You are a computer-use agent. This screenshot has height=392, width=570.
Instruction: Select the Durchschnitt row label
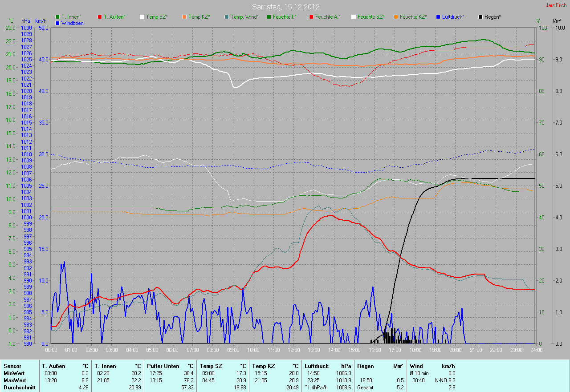pyautogui.click(x=16, y=388)
